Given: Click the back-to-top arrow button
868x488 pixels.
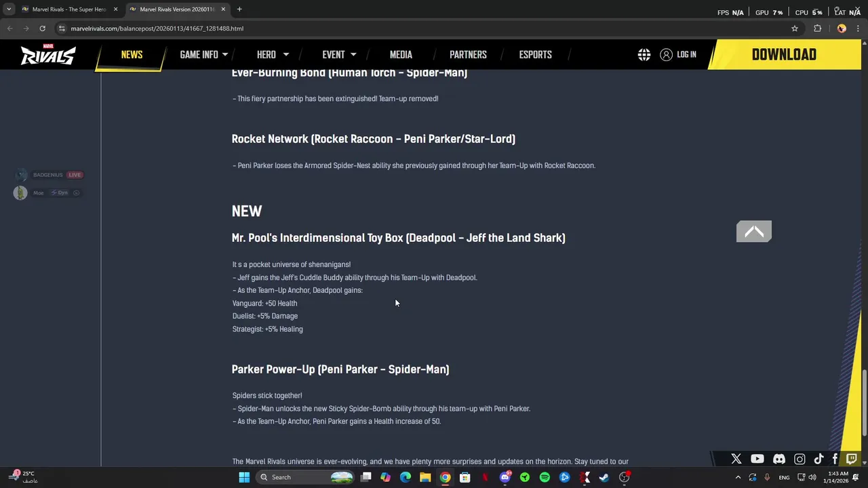Looking at the screenshot, I should (754, 232).
